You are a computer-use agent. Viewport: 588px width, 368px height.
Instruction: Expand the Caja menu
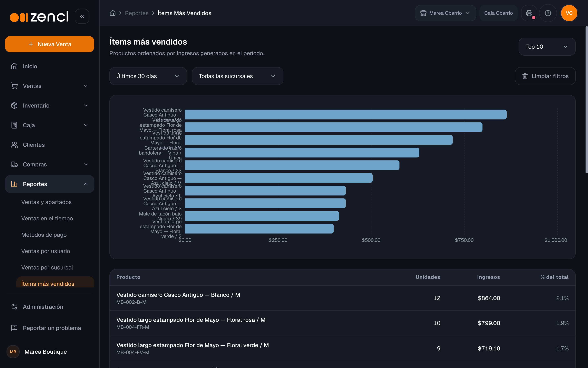point(50,125)
